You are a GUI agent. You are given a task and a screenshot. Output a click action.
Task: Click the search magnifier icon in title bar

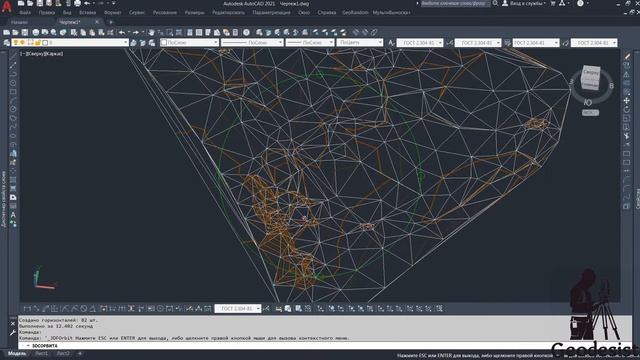(495, 3)
